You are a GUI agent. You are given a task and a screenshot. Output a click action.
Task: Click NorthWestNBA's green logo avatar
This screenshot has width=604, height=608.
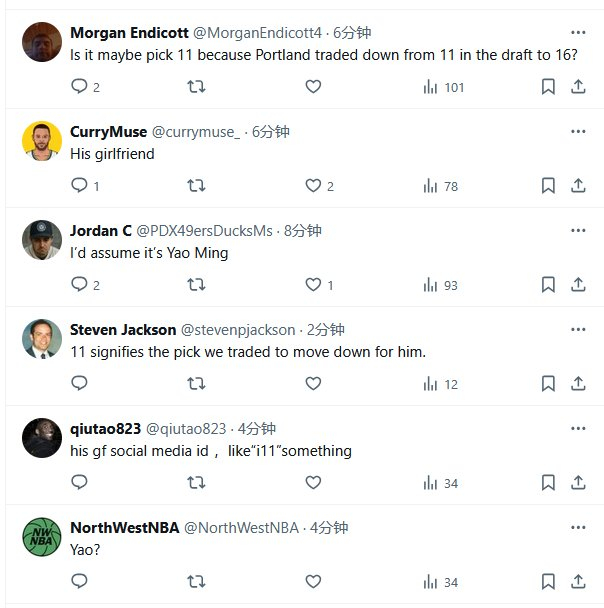point(41,537)
